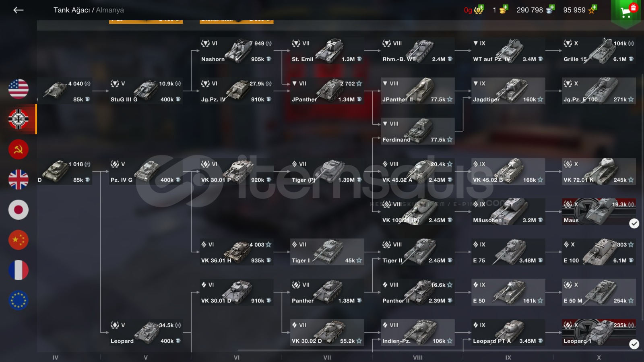Add gold with the plus icon
The image size is (644, 362).
coord(479,10)
